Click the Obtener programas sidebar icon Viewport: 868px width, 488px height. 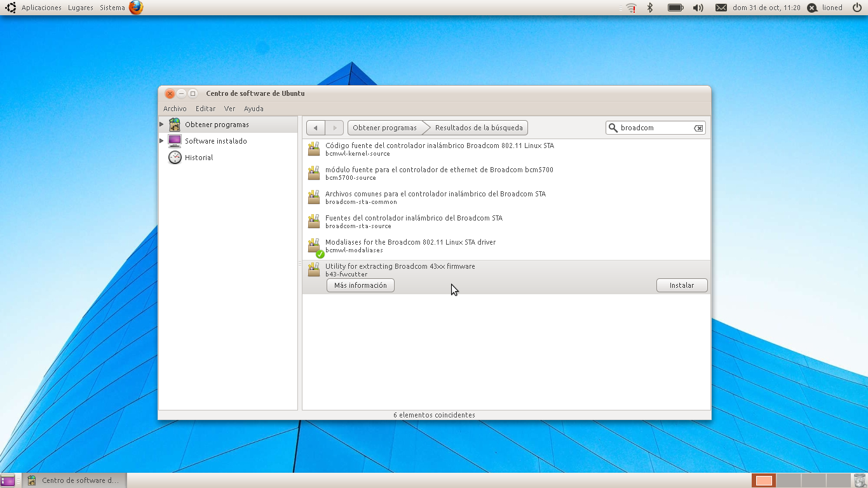click(175, 125)
